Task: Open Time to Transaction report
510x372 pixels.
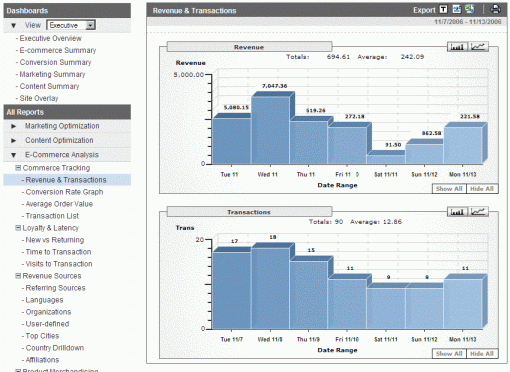Action: coord(58,252)
